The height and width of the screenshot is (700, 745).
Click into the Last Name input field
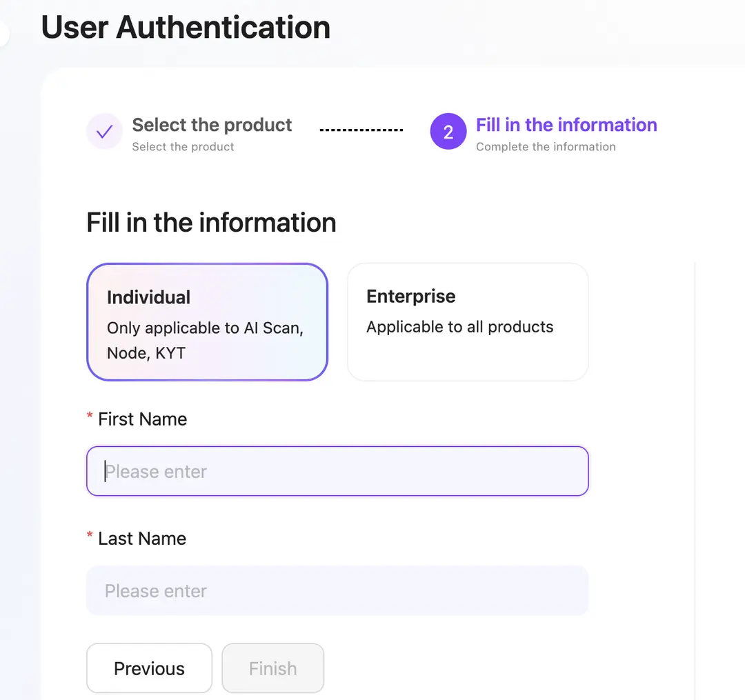point(337,591)
